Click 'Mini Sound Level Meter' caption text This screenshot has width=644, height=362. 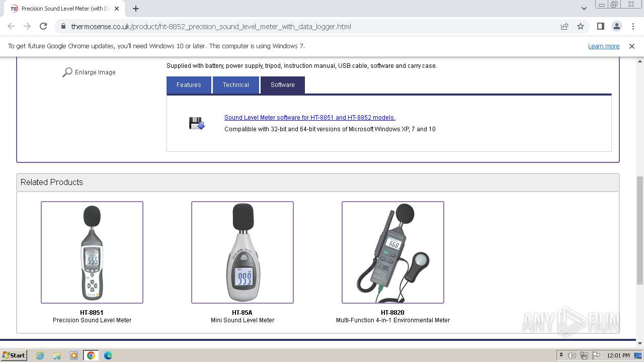click(243, 320)
